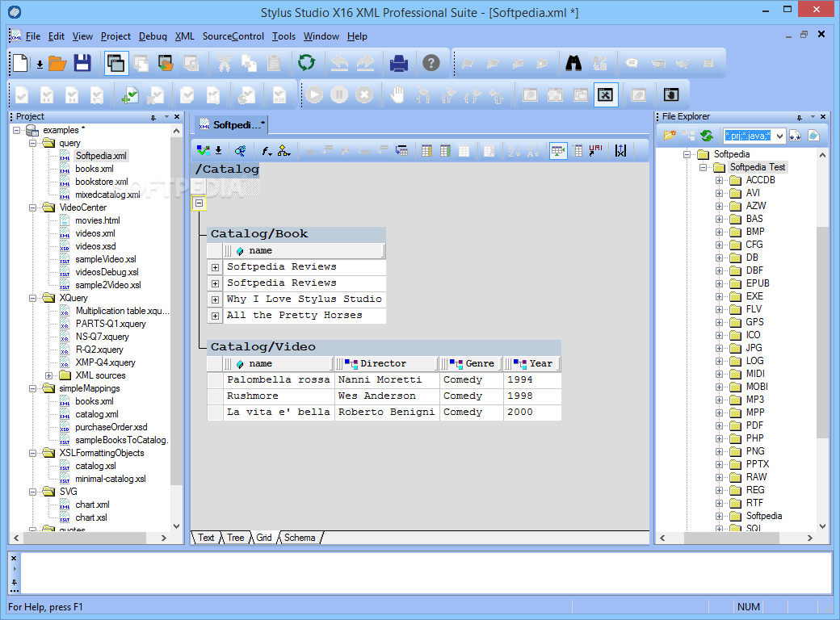Viewport: 840px width, 620px height.
Task: Click the URI icon in grid toolbar
Action: coord(595,151)
